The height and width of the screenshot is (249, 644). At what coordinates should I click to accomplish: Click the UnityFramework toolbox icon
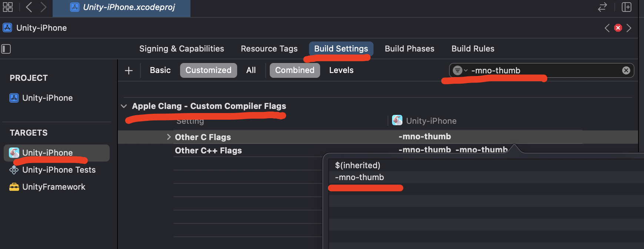click(x=14, y=187)
